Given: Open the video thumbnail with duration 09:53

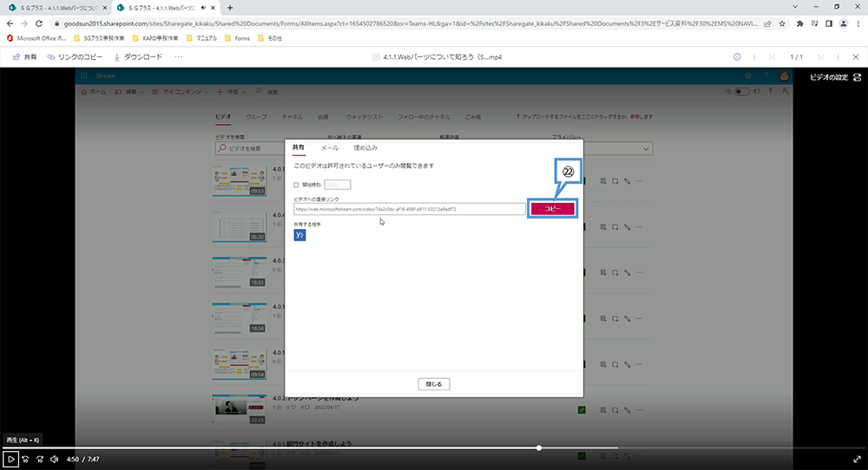Looking at the screenshot, I should pos(240,180).
